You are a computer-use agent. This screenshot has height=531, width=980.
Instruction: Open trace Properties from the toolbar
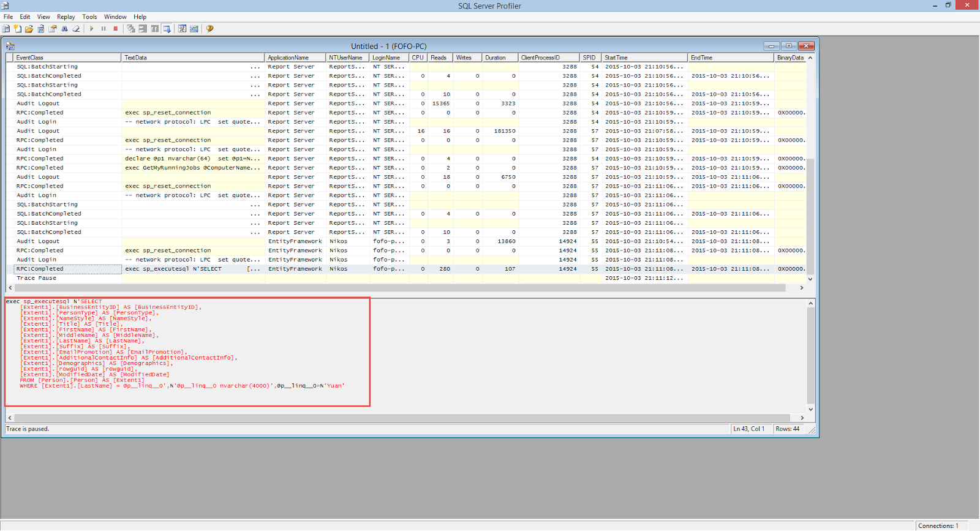[53, 29]
